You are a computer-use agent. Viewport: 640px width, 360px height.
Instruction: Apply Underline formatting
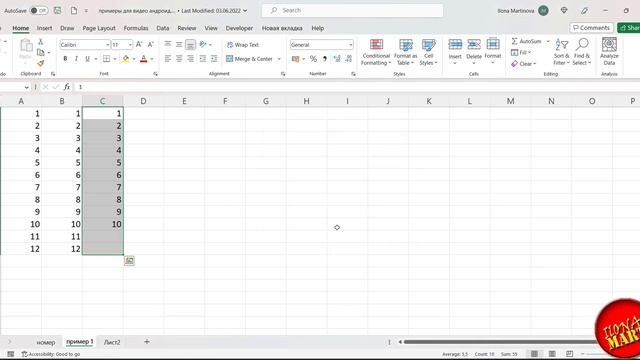coord(87,59)
